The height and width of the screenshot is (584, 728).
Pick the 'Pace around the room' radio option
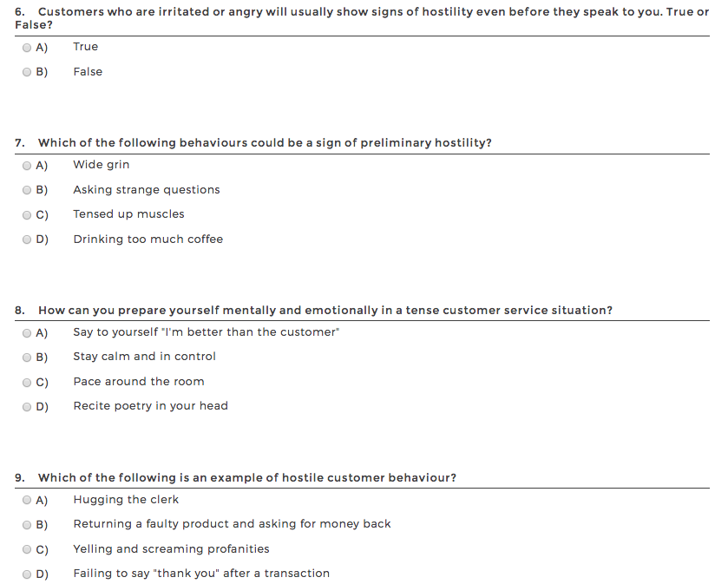pos(27,382)
